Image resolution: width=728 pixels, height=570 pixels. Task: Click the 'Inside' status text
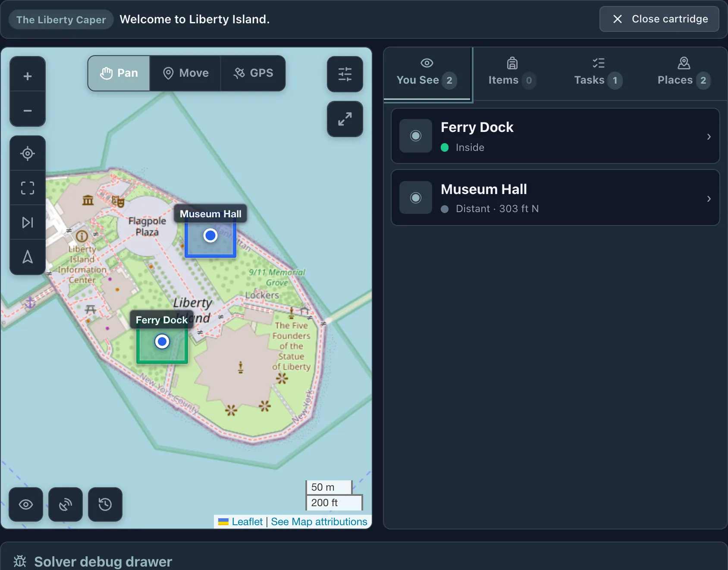pos(470,147)
